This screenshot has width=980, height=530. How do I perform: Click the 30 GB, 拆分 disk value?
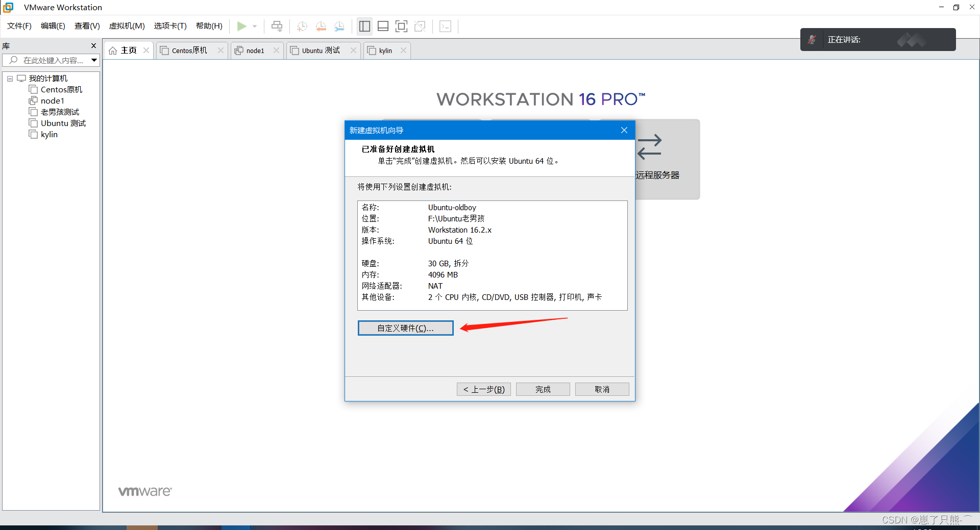(448, 264)
